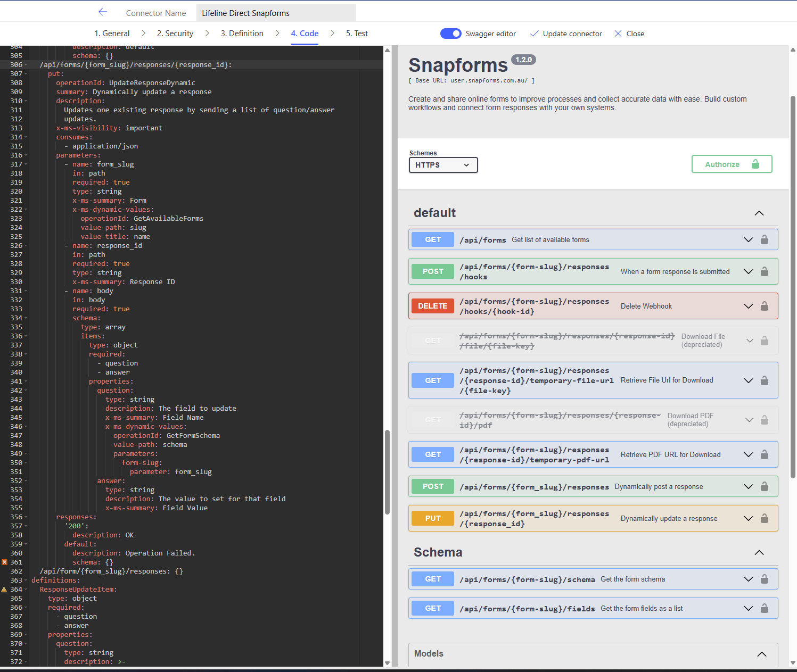This screenshot has height=672, width=797.
Task: Click 'Retrieve PDF URL for Download' summary
Action: pos(670,454)
